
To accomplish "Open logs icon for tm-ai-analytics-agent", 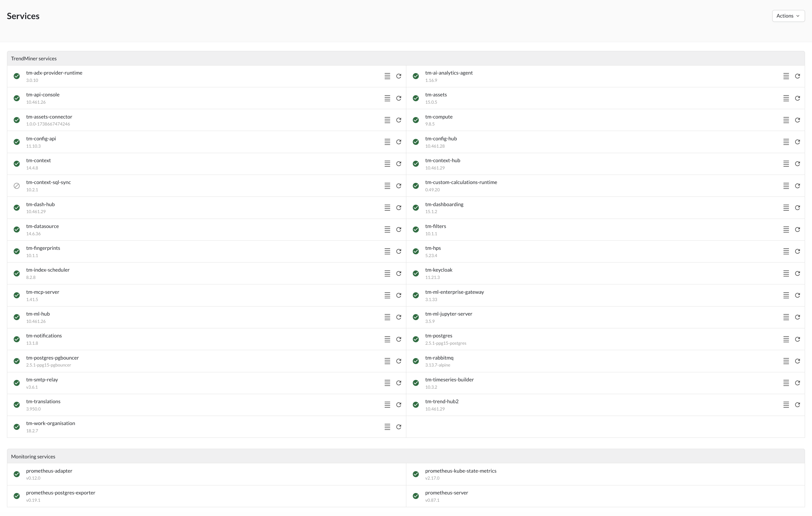I will coord(786,76).
